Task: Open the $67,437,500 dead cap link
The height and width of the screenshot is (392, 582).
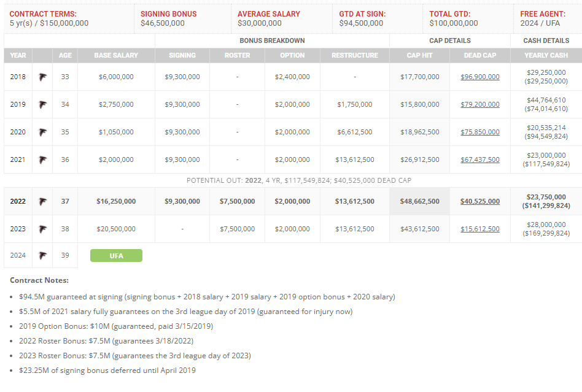Action: point(480,159)
